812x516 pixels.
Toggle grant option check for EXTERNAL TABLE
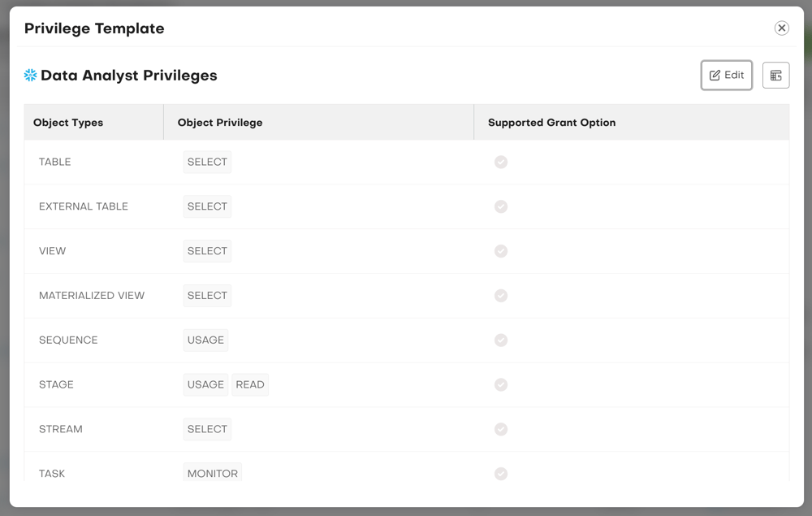(501, 206)
